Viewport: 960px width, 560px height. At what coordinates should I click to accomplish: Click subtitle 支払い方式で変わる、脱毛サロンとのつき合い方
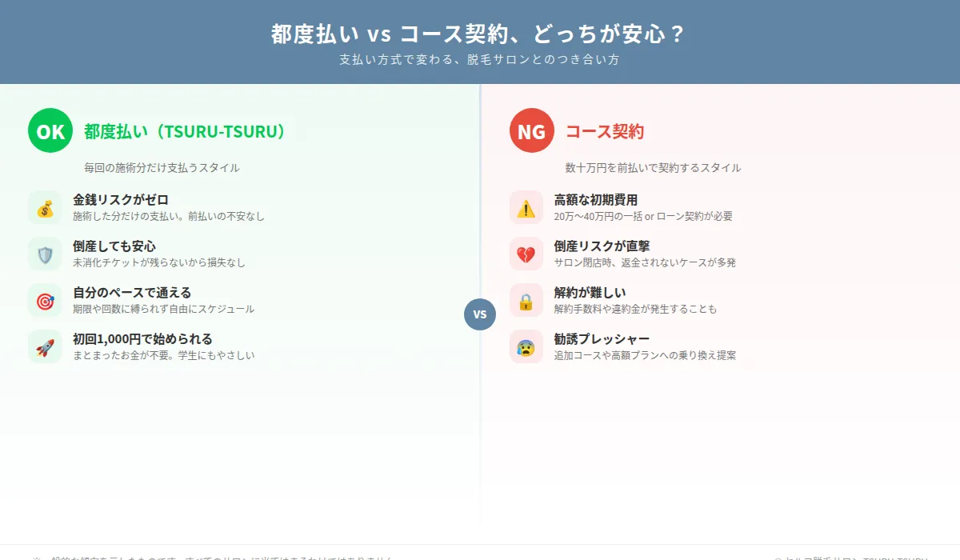[479, 59]
